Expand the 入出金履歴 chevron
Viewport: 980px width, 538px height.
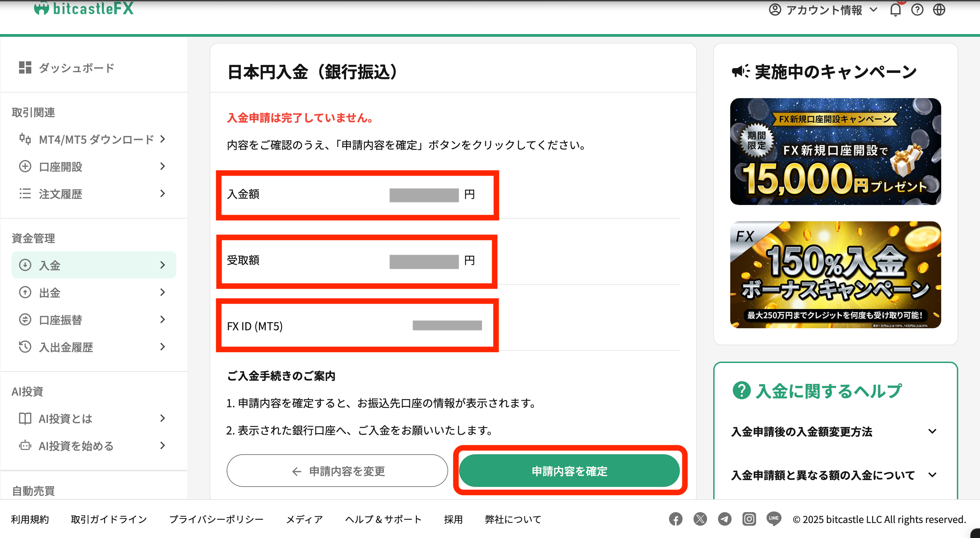click(x=163, y=347)
